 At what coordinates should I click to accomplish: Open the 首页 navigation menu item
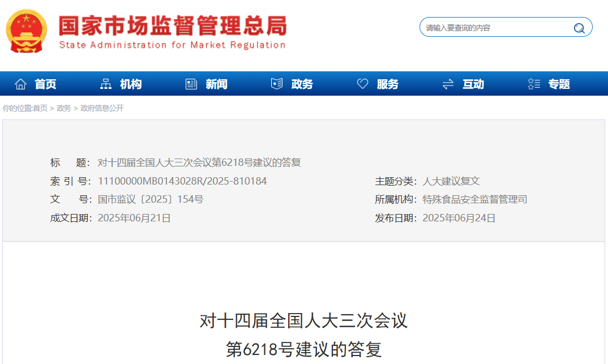point(45,84)
